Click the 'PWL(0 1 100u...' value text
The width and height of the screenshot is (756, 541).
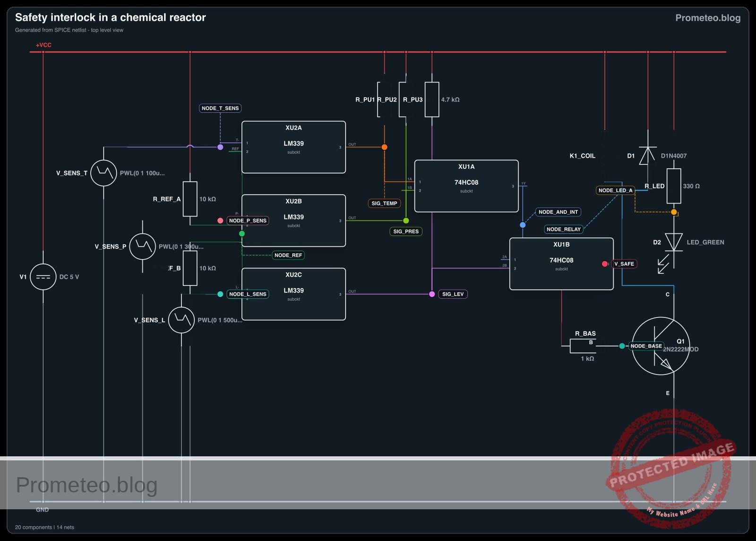click(142, 173)
